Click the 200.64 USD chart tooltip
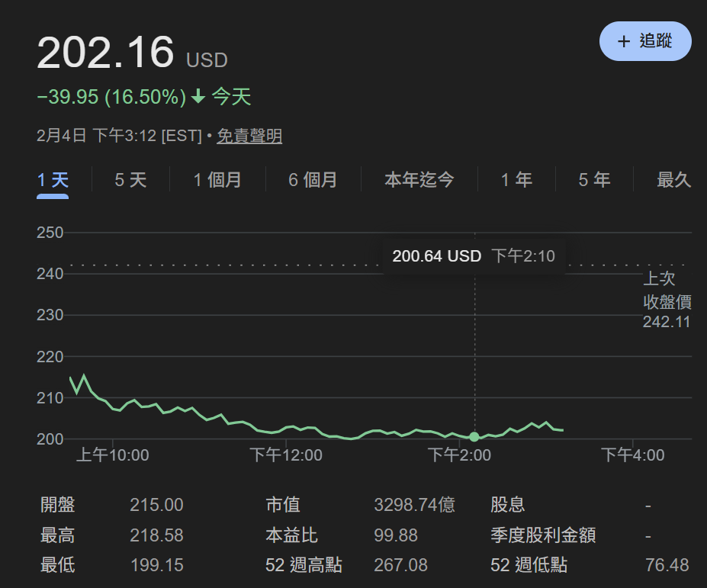Viewport: 707px width, 588px height. (474, 256)
